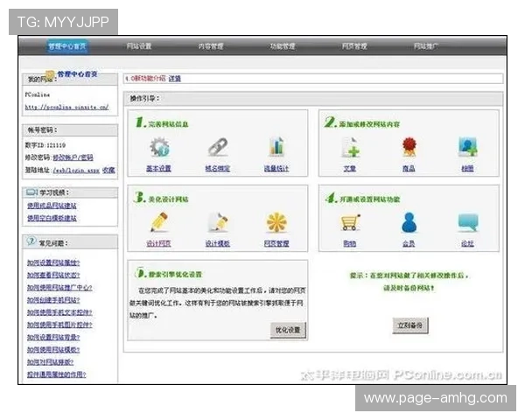The height and width of the screenshot is (420, 525).
Task: Click the 文章 text link
Action: [x=350, y=169]
